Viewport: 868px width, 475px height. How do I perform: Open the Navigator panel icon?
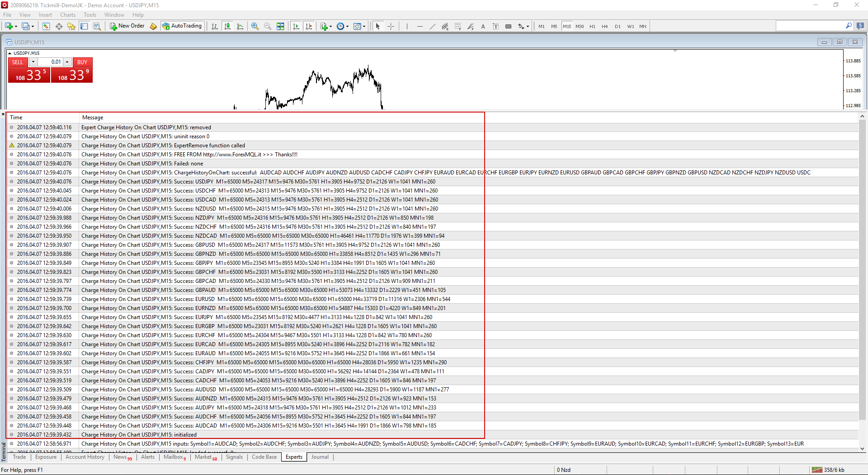point(71,26)
